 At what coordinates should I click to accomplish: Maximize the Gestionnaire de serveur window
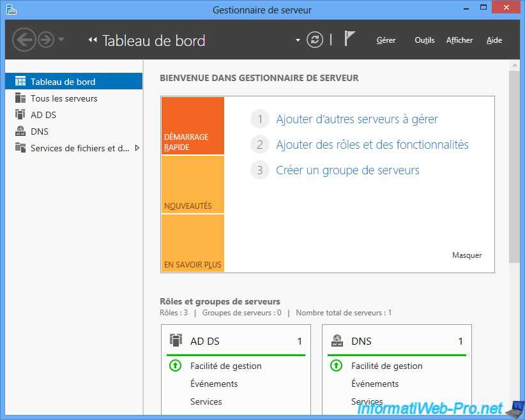[483, 8]
